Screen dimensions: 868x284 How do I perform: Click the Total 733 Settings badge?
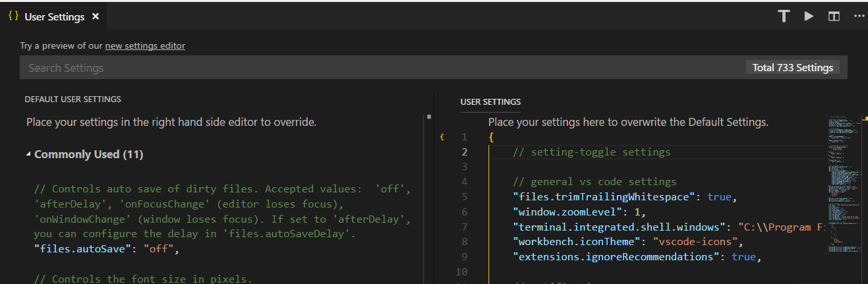(x=793, y=68)
